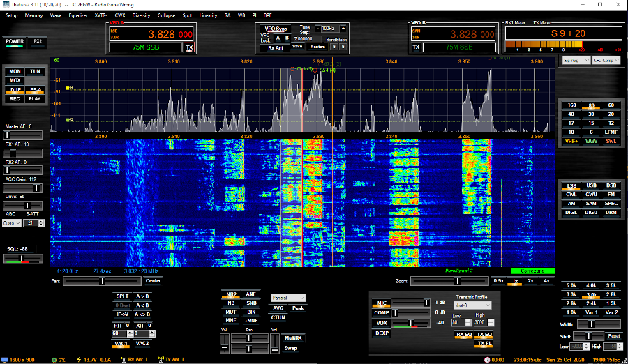This screenshot has width=628, height=364.
Task: Select the 40 meter band button
Action: (571, 114)
